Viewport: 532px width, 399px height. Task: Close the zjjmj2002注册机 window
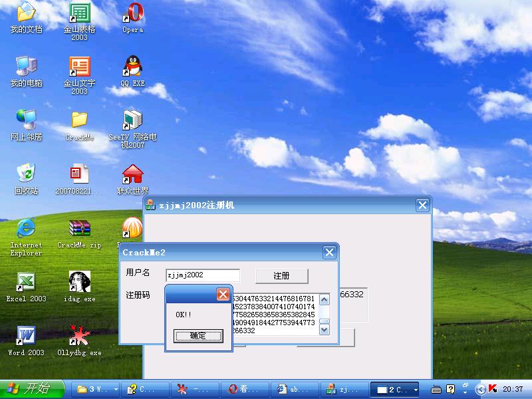click(422, 205)
